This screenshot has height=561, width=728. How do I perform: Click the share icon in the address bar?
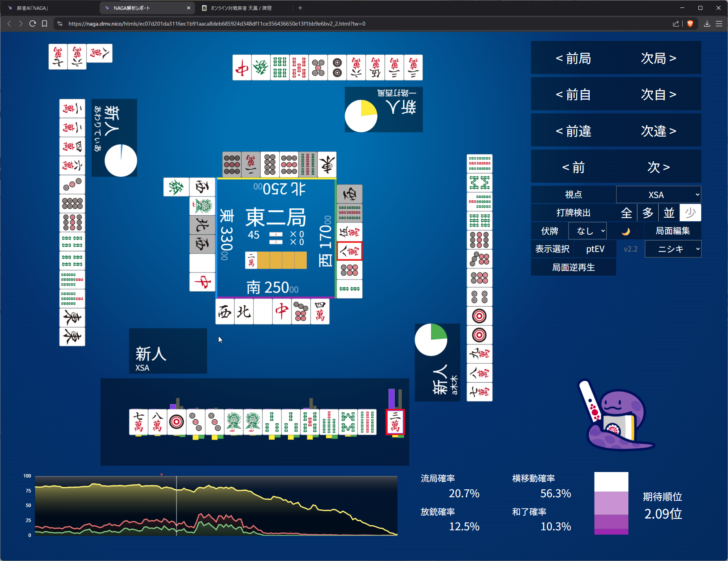[676, 24]
